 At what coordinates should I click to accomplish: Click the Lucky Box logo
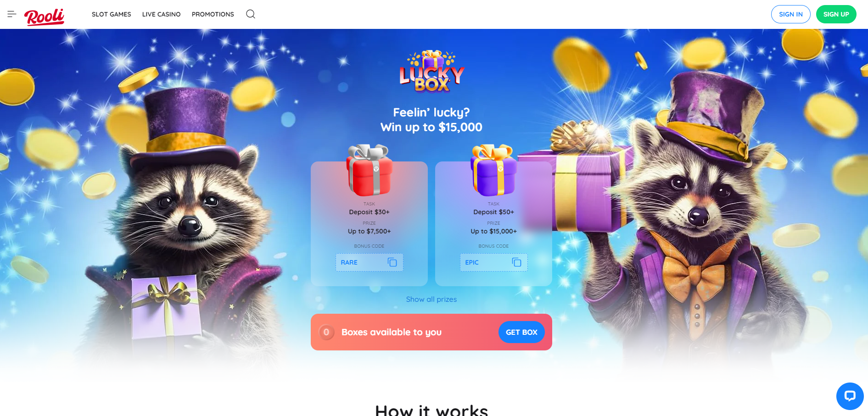click(x=431, y=72)
